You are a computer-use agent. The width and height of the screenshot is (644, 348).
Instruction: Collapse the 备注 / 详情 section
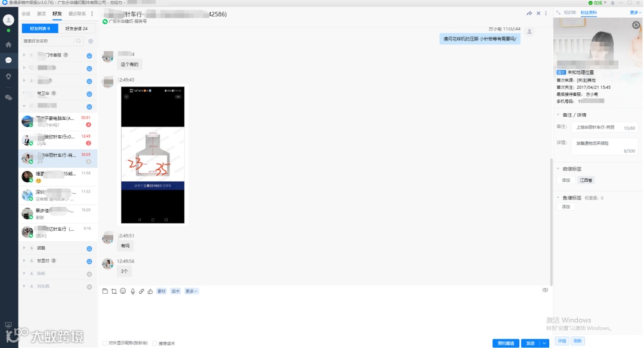point(558,115)
